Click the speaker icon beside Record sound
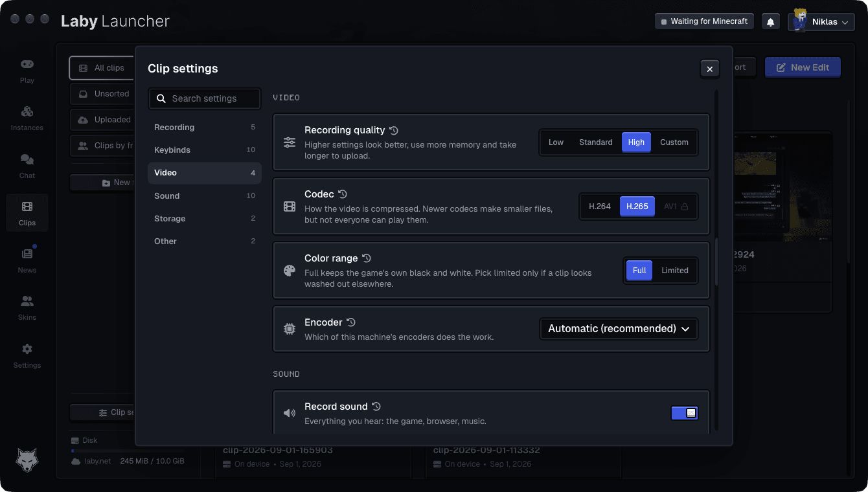868x492 pixels. tap(290, 413)
